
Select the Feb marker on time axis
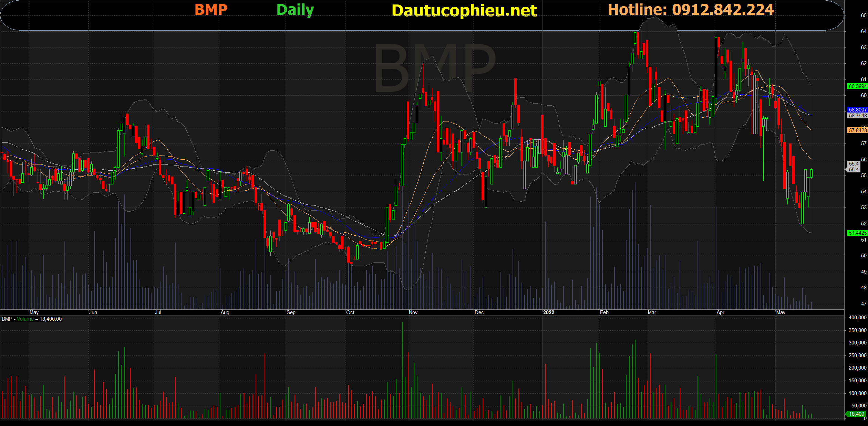(x=604, y=312)
